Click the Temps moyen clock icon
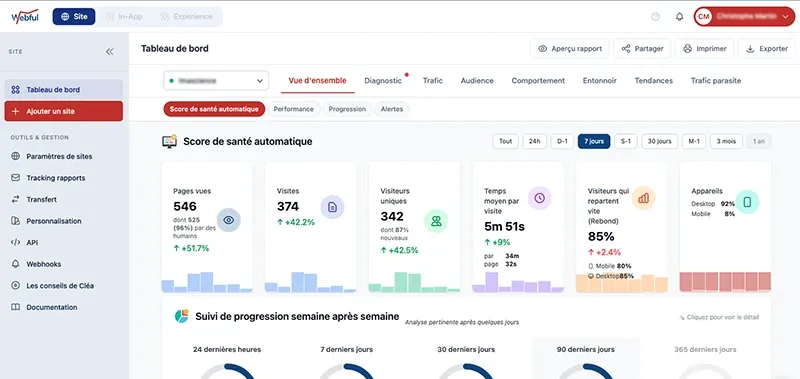 coord(539,198)
